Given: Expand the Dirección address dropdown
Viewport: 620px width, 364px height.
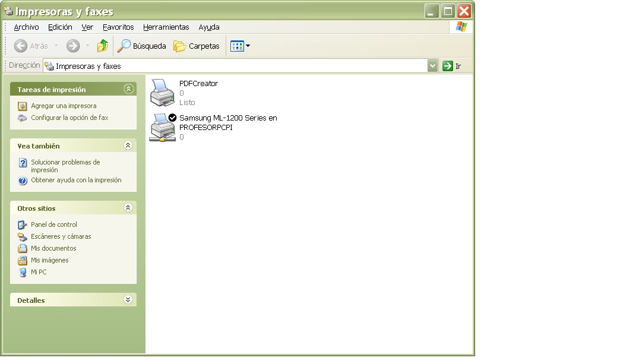Looking at the screenshot, I should tap(432, 65).
